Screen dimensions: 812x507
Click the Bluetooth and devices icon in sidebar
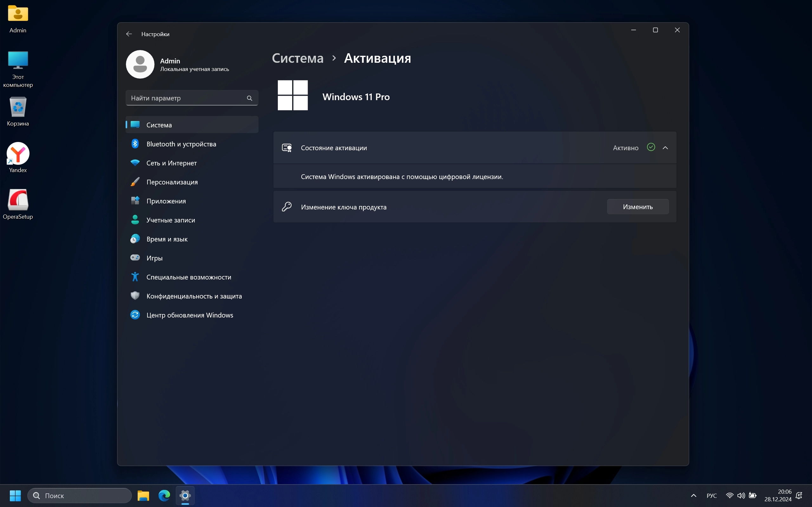(x=135, y=144)
